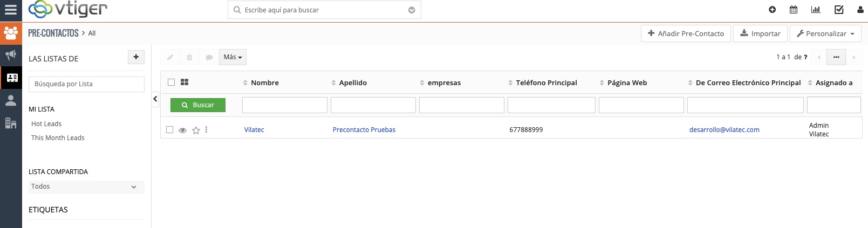The image size is (868, 228).
Task: Select all records with header checkbox
Action: (x=171, y=82)
